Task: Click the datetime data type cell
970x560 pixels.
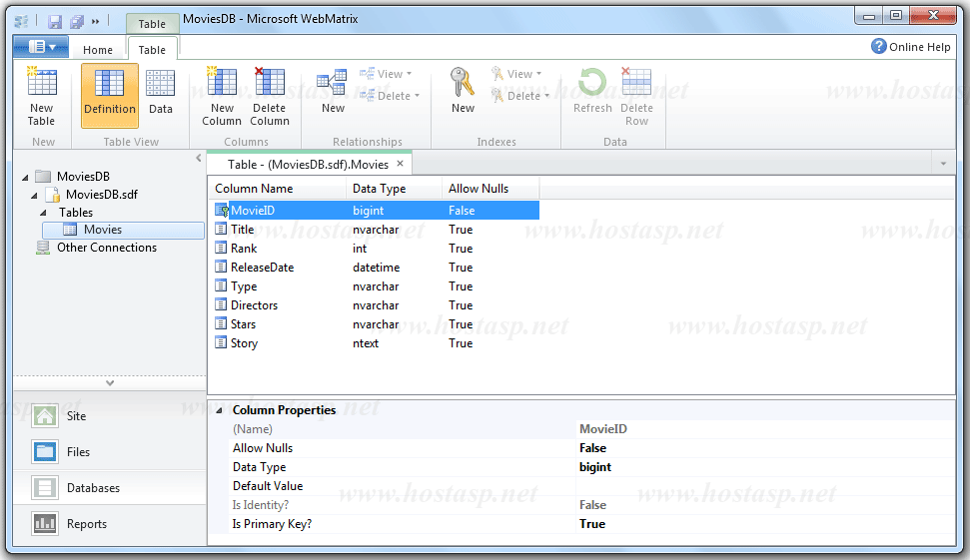Action: (377, 268)
